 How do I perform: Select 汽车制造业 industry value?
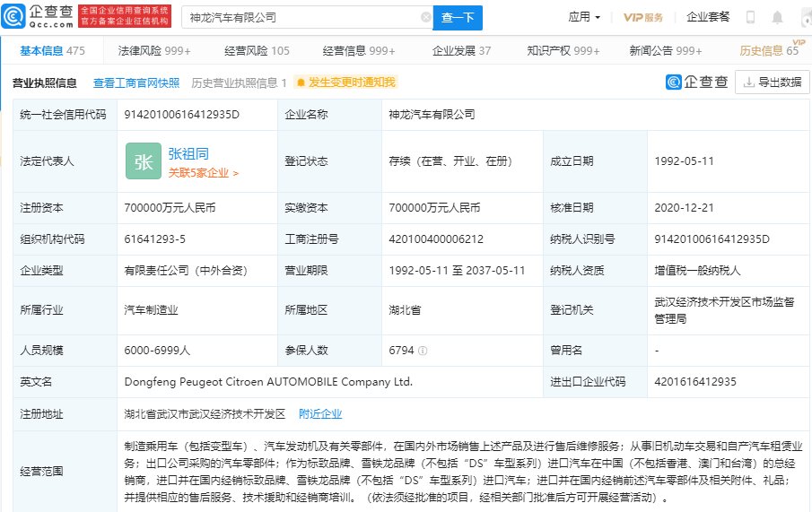tap(152, 310)
